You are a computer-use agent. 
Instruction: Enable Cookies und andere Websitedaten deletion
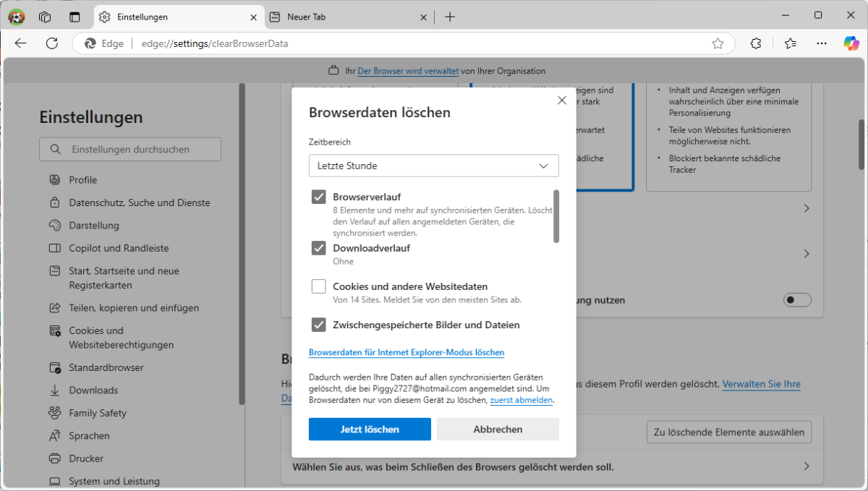[x=319, y=286]
